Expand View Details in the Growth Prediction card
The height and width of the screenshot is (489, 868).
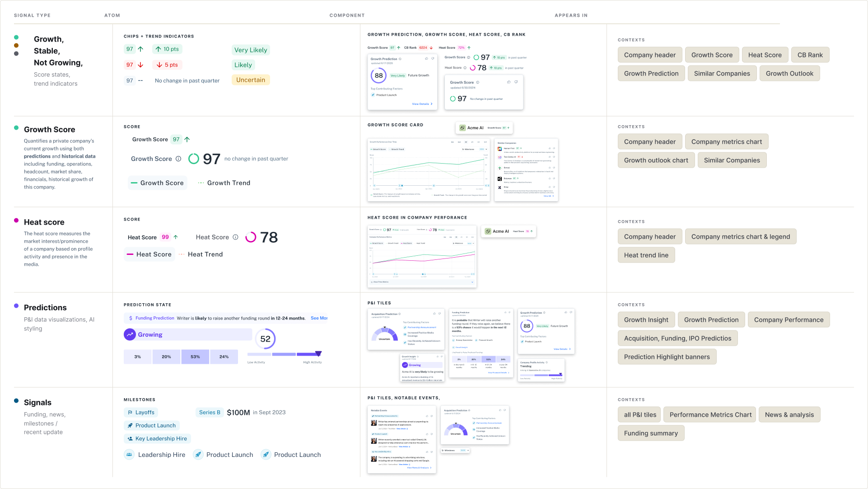(x=422, y=104)
